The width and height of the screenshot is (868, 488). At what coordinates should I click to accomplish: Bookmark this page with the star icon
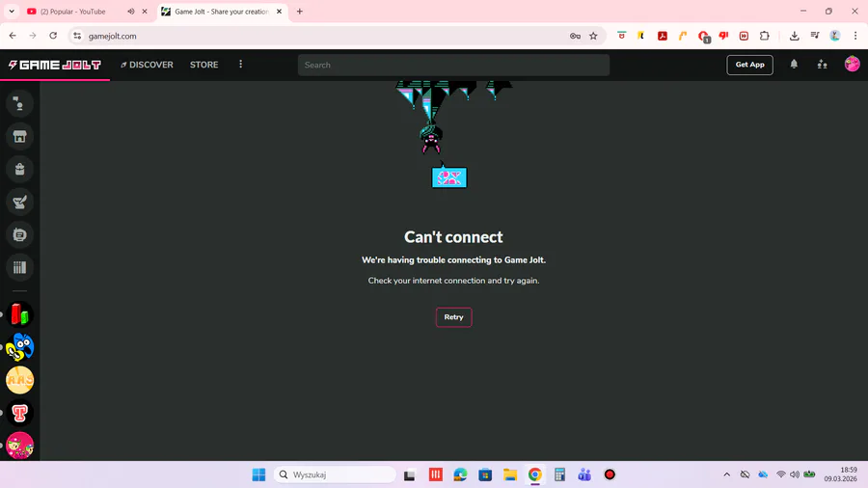coord(593,36)
